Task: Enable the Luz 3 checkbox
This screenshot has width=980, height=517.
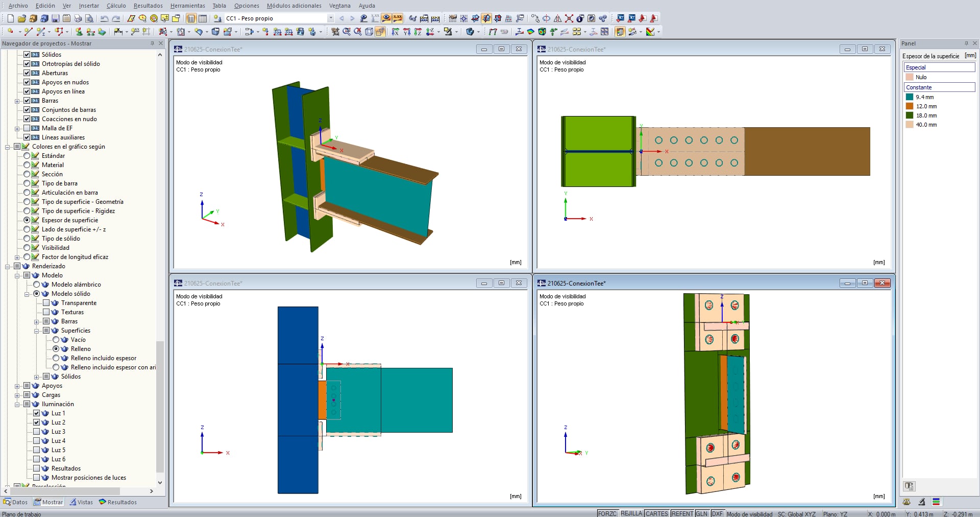Action: (x=37, y=432)
